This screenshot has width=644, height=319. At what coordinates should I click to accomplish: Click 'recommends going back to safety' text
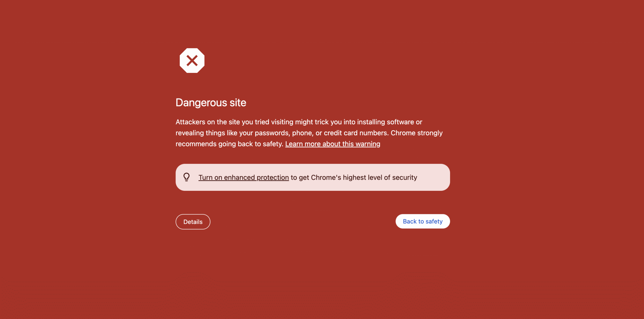(229, 144)
